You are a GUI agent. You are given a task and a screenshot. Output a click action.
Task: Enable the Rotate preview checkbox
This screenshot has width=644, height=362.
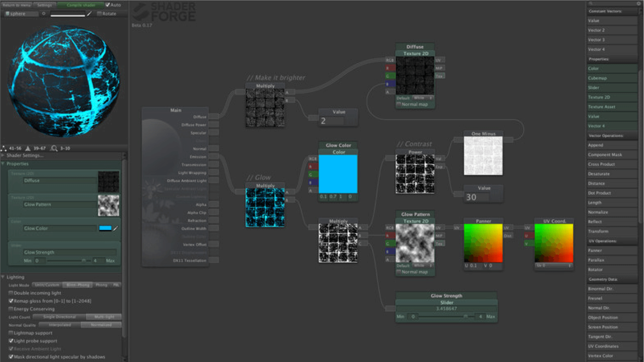click(99, 14)
